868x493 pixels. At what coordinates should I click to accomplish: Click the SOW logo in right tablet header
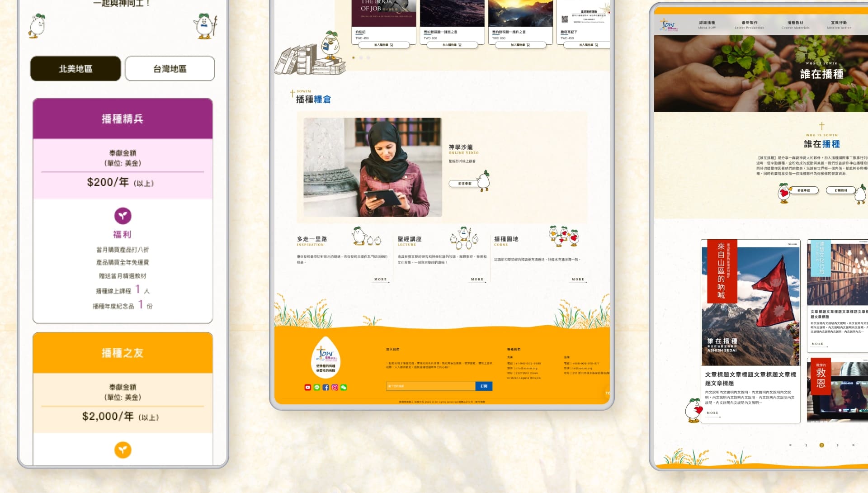[x=668, y=24]
